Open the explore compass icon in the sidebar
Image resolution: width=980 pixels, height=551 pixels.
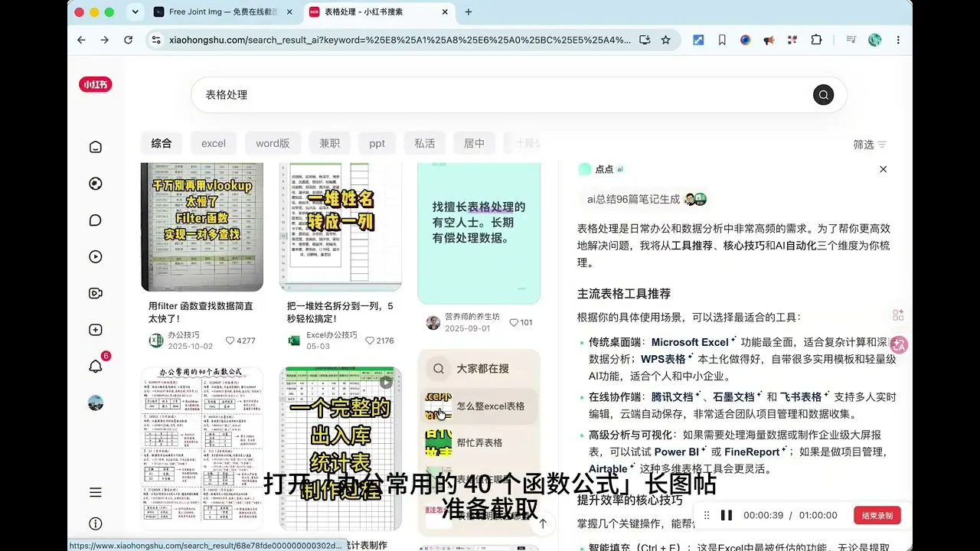pos(96,184)
